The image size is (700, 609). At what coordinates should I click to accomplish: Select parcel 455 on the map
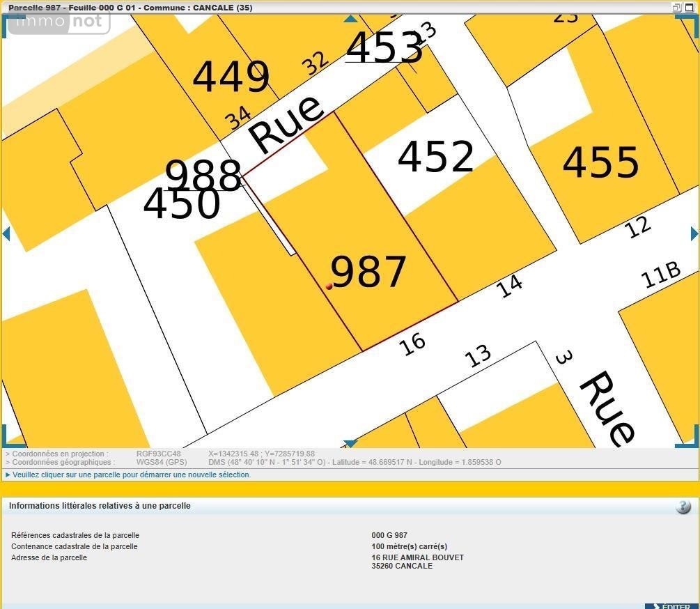click(600, 163)
